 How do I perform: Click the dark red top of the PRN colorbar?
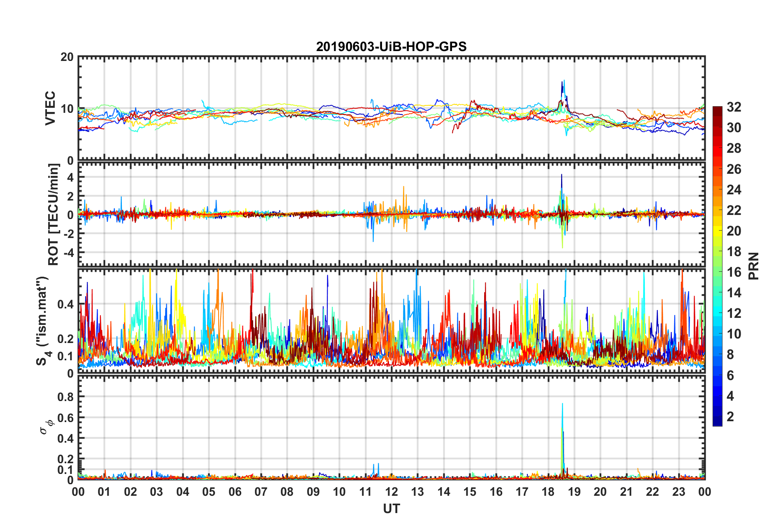click(717, 110)
